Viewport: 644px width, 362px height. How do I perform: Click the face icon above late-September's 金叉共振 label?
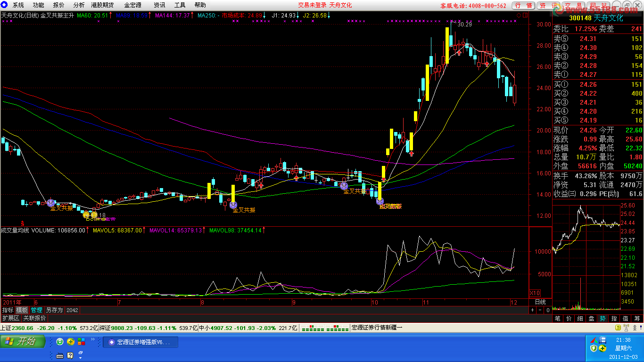pyautogui.click(x=344, y=186)
